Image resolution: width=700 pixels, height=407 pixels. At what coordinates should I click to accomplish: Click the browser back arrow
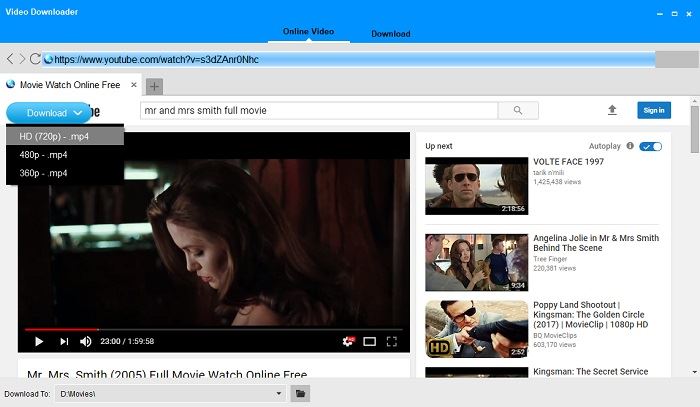pos(10,60)
